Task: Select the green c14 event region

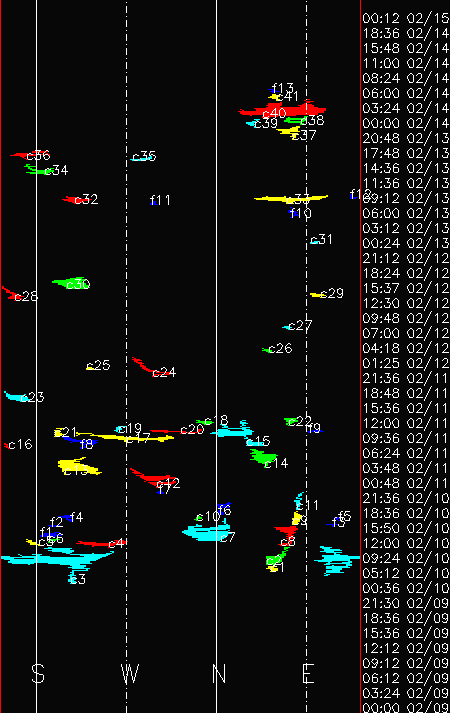Action: click(264, 457)
